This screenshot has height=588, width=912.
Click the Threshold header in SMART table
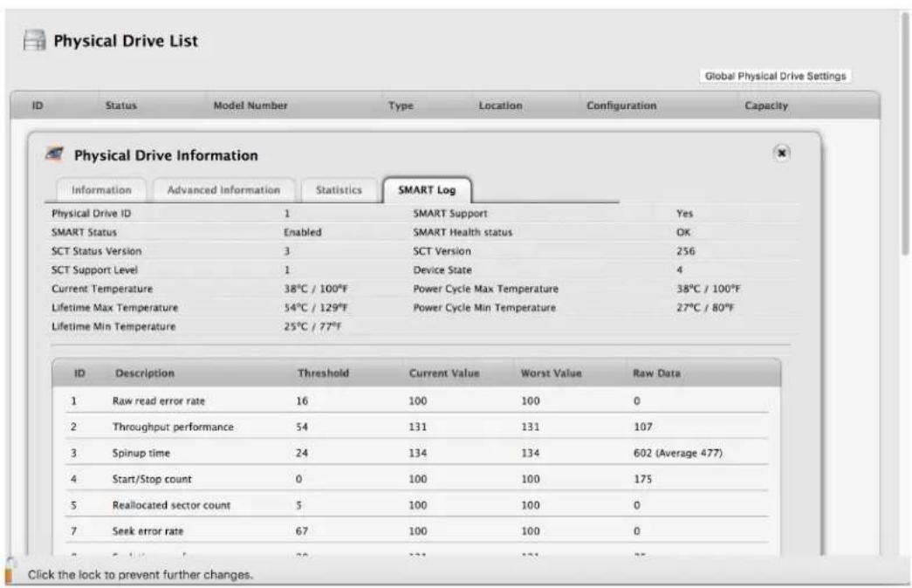pos(324,373)
